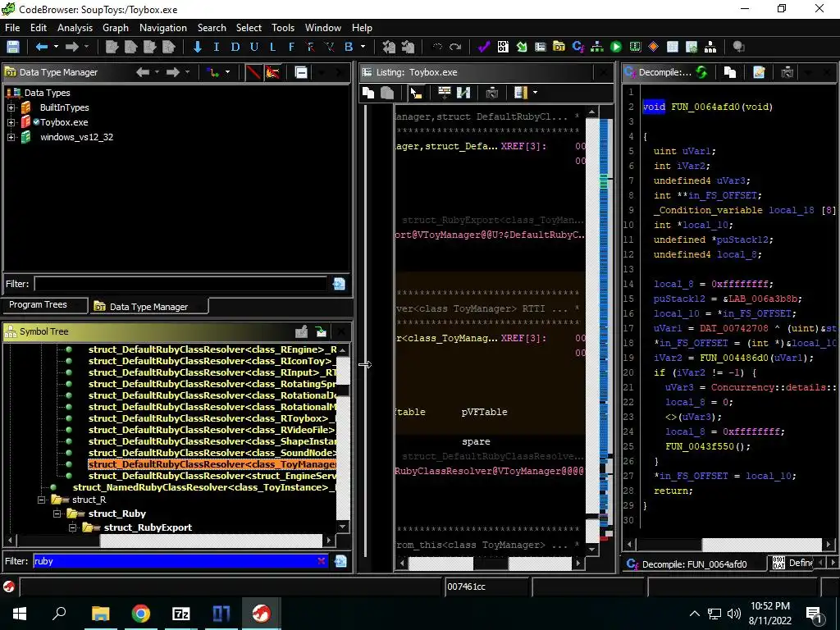This screenshot has width=840, height=630.
Task: Go back with the blue left arrow
Action: pyautogui.click(x=41, y=47)
